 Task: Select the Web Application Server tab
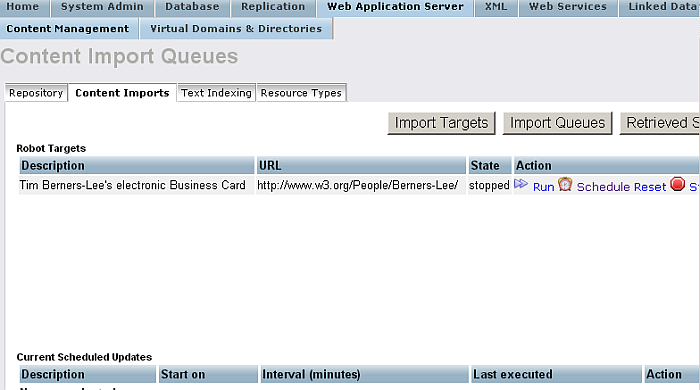tap(395, 7)
